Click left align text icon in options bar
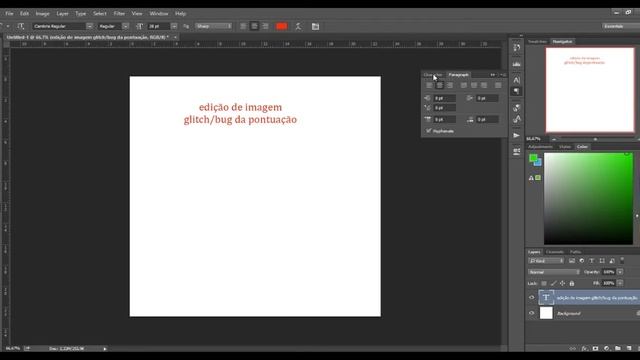This screenshot has width=640, height=360. pos(243,26)
